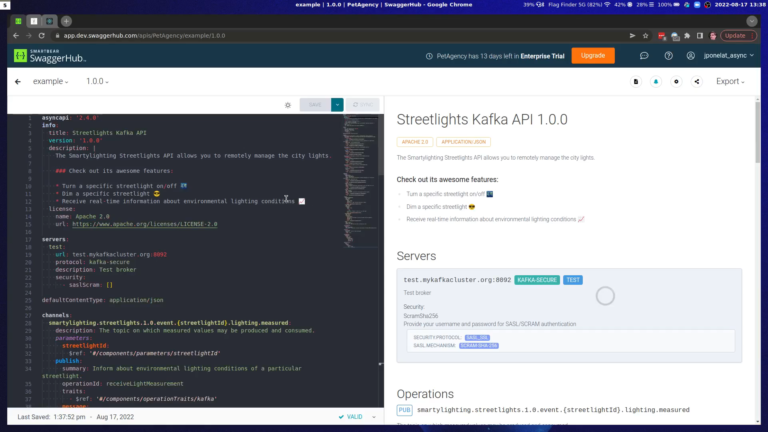
Task: Open the Apache license URL link in editor
Action: pos(144,224)
